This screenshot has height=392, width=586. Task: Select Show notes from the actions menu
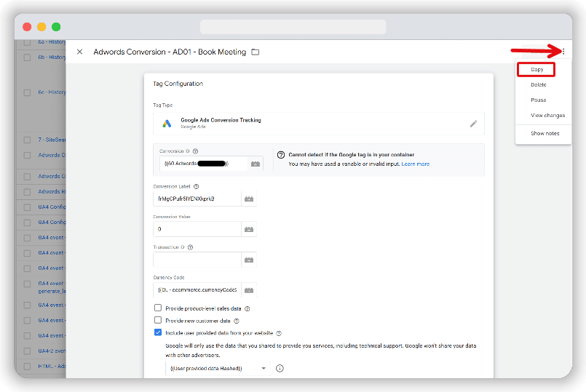point(545,133)
